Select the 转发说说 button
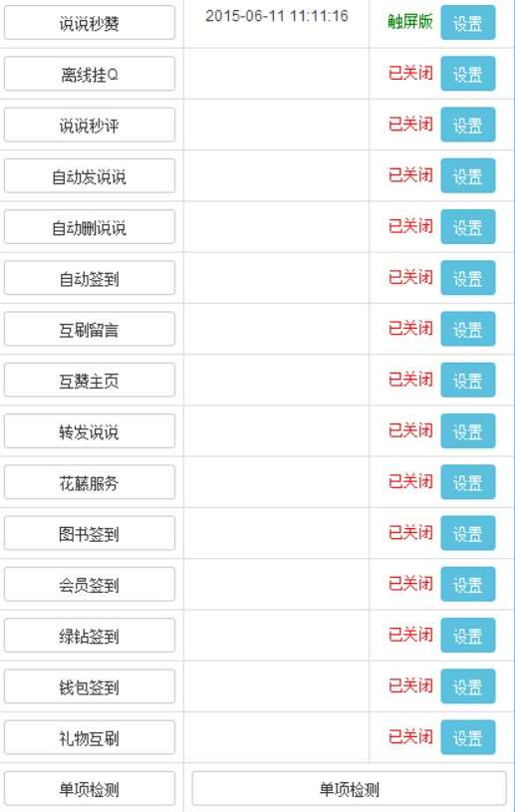515x812 pixels. pyautogui.click(x=89, y=431)
